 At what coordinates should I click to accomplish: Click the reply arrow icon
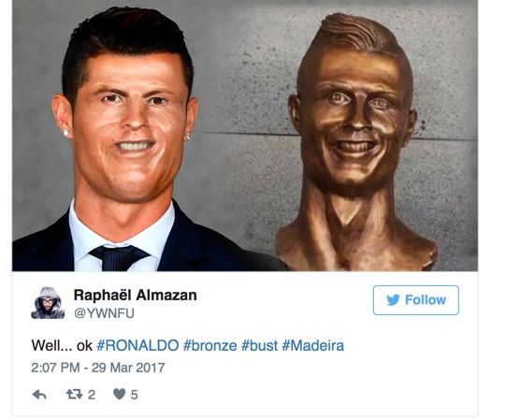(39, 395)
